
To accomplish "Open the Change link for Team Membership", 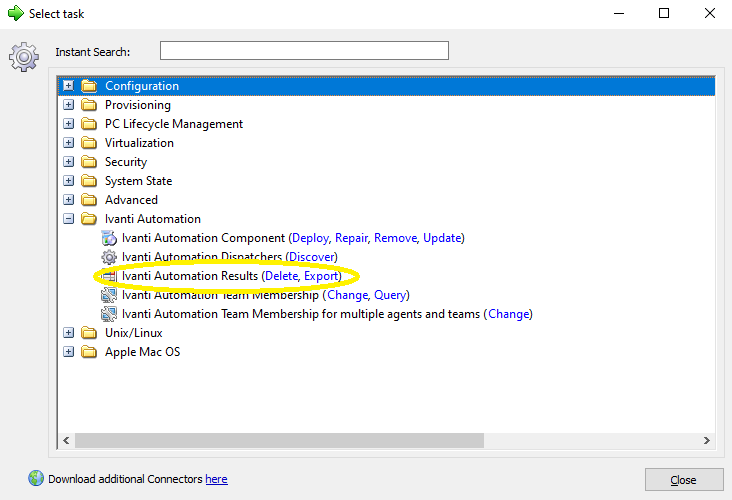I will 347,295.
